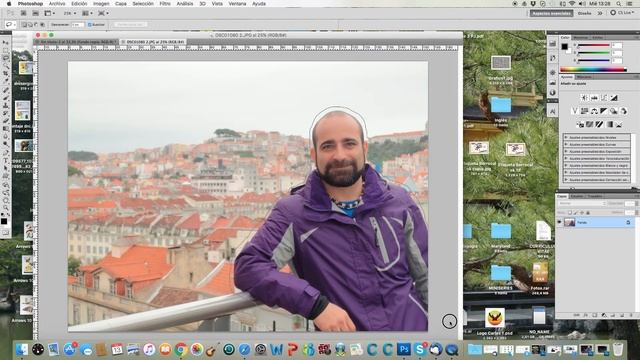Add a Threshold adjustment layer
This screenshot has width=640, height=360.
(x=600, y=124)
